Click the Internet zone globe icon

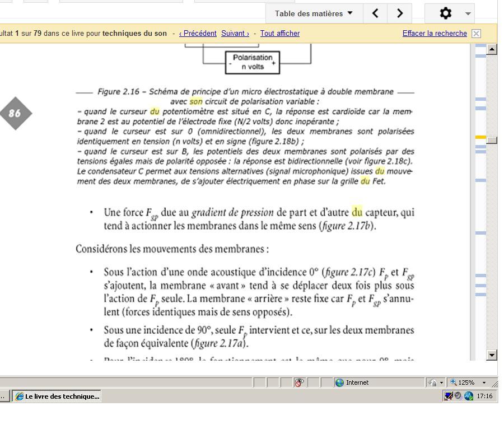click(339, 382)
